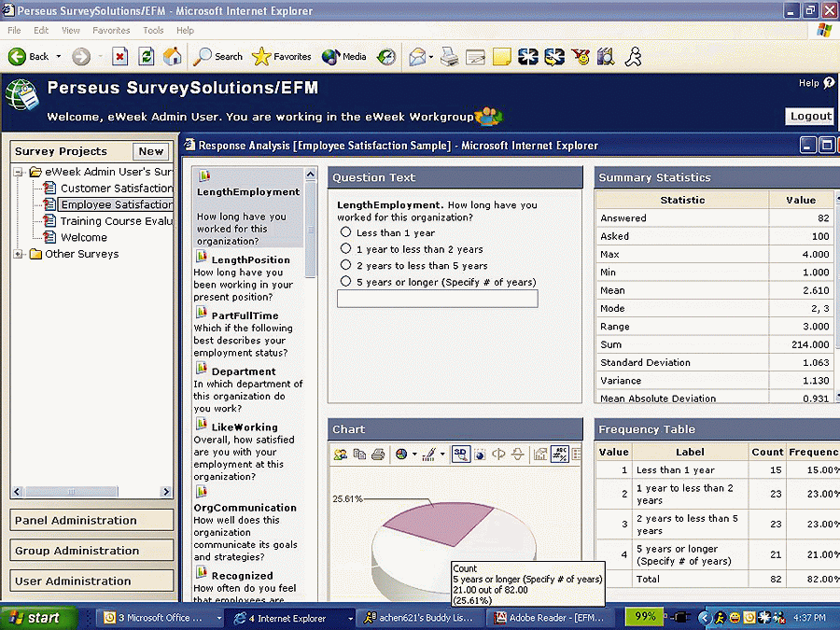This screenshot has width=840, height=630.
Task: Copy the chart using copy icon
Action: click(359, 455)
